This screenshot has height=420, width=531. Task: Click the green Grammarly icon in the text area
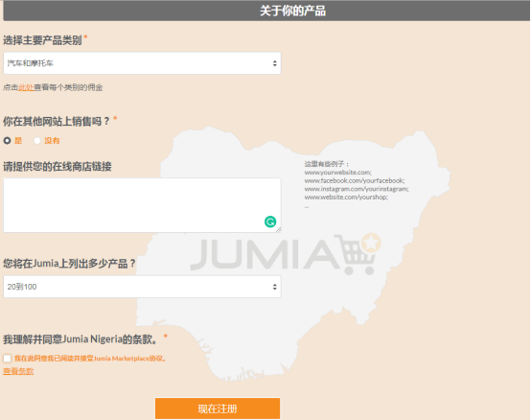pyautogui.click(x=270, y=222)
